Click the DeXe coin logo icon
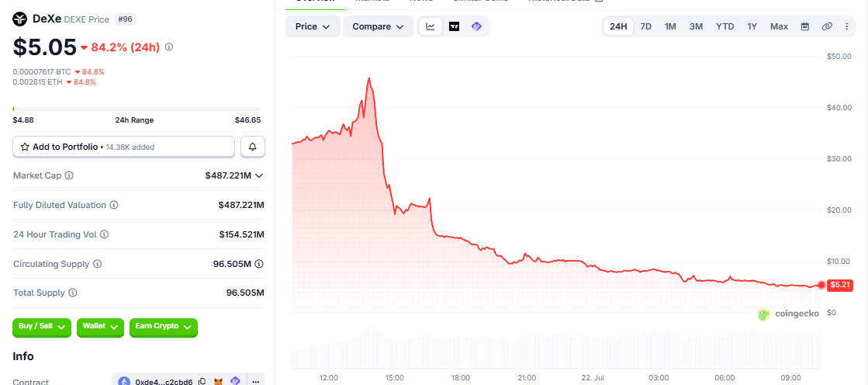The width and height of the screenshot is (868, 385). click(20, 19)
